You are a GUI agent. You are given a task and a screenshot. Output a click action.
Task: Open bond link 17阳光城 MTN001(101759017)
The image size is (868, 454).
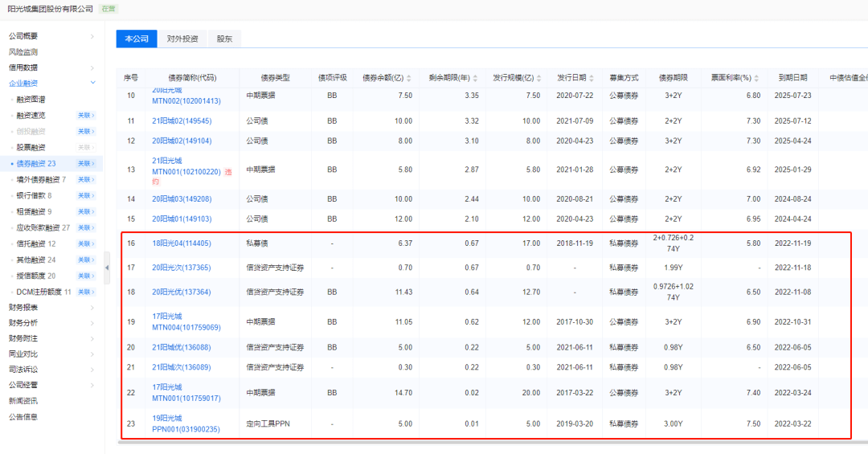186,393
